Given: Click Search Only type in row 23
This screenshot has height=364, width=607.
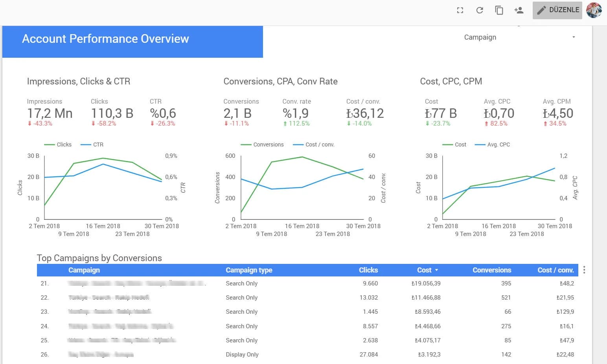Looking at the screenshot, I should (241, 312).
